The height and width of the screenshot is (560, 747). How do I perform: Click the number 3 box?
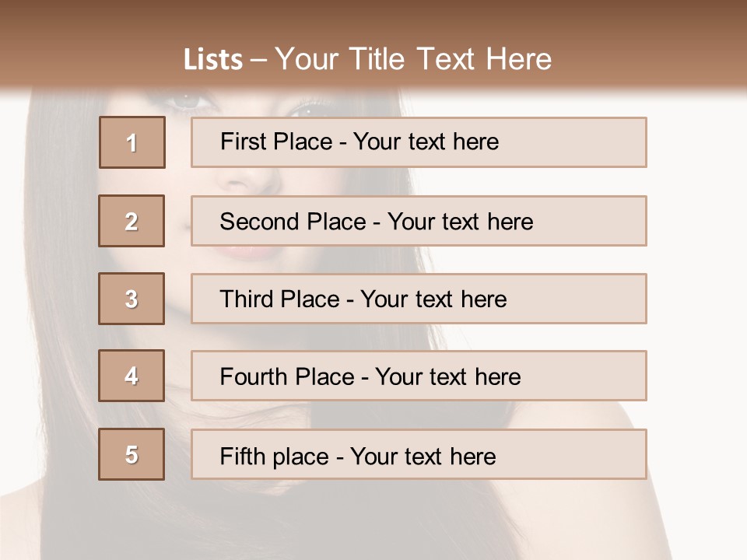[x=132, y=299]
